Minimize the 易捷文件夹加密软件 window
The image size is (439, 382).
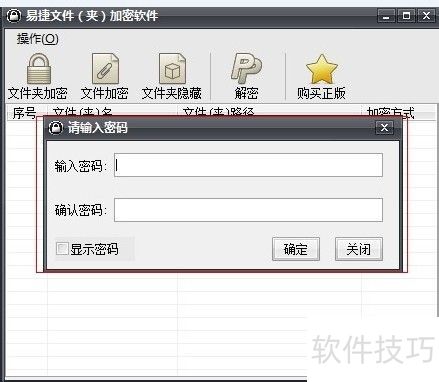point(386,16)
